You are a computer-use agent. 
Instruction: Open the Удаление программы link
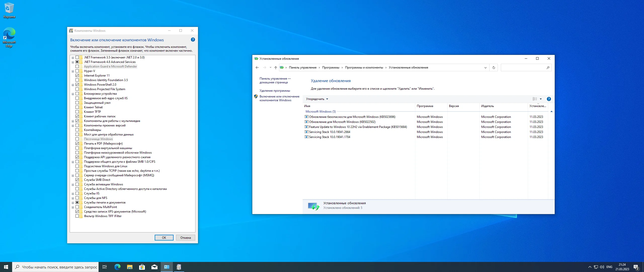pyautogui.click(x=274, y=91)
